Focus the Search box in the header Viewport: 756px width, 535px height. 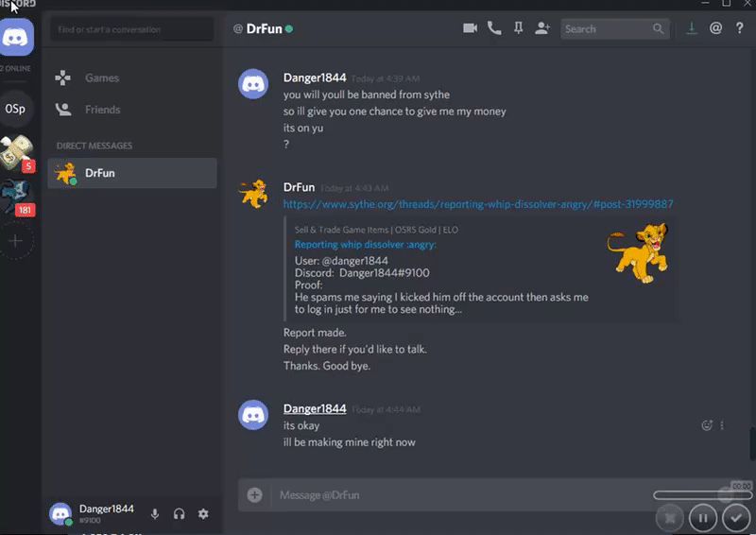(x=615, y=29)
